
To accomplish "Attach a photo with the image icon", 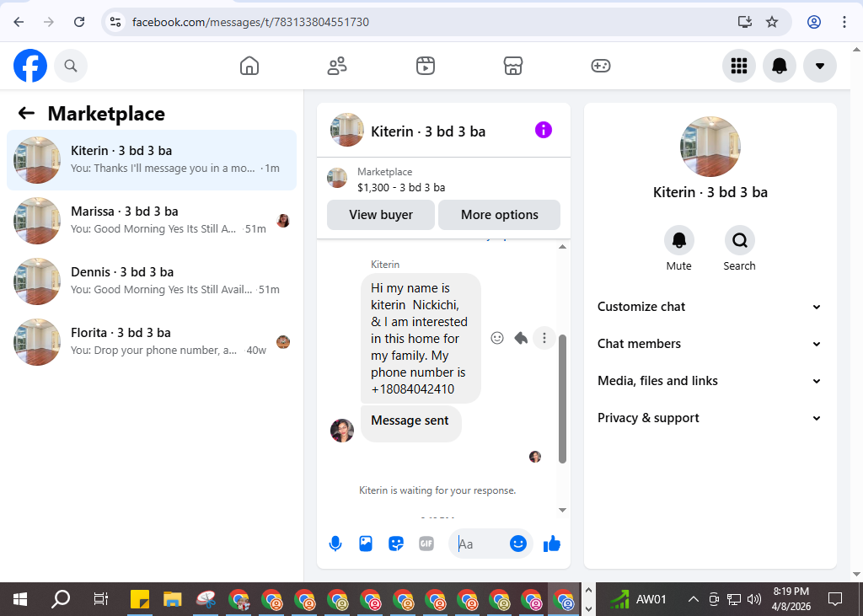I will click(366, 544).
